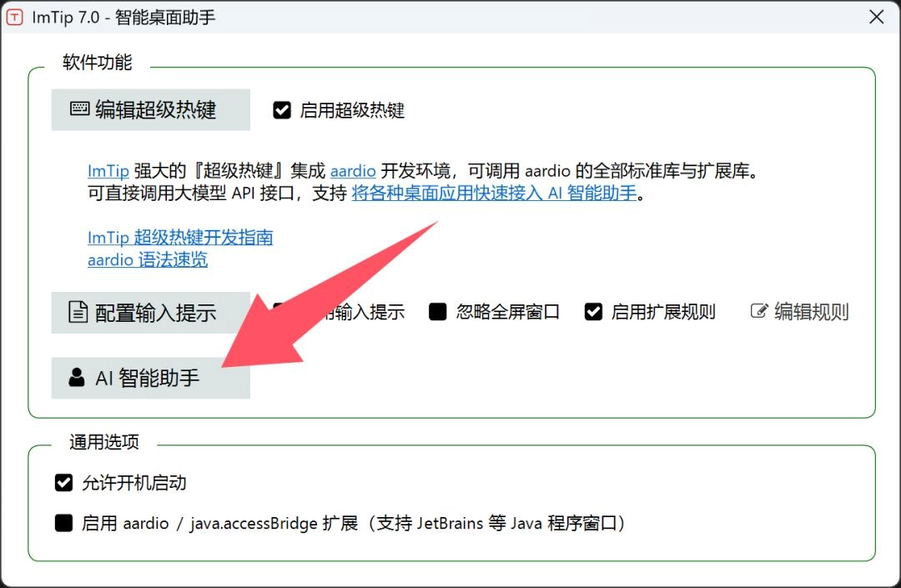Disable the 允许开机启动 checkbox
The height and width of the screenshot is (588, 901).
pyautogui.click(x=64, y=482)
